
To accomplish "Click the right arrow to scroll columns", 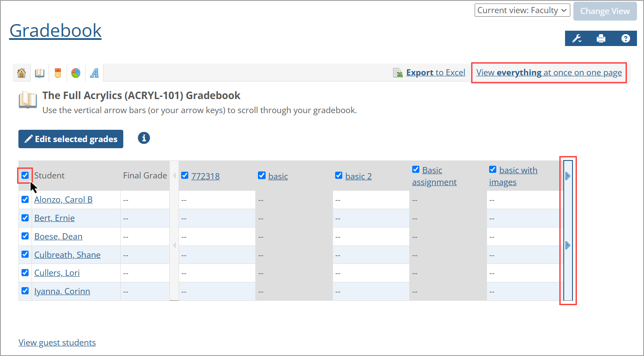I will [568, 176].
